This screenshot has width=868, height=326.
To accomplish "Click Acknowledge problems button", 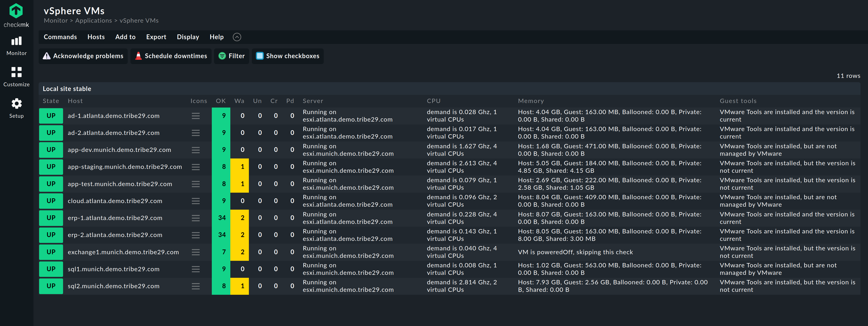I will pyautogui.click(x=83, y=56).
